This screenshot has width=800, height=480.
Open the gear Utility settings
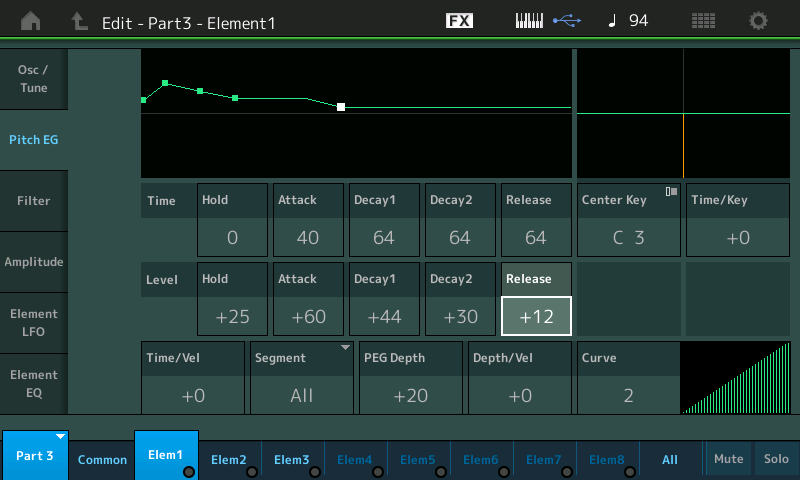point(758,21)
